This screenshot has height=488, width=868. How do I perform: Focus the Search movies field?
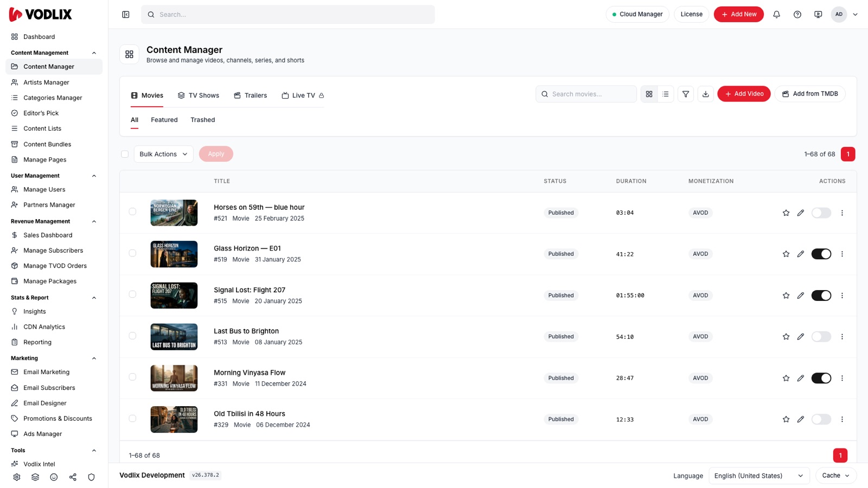(586, 94)
